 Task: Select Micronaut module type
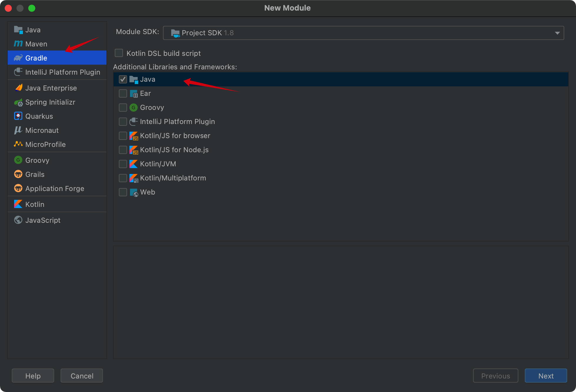[57, 130]
